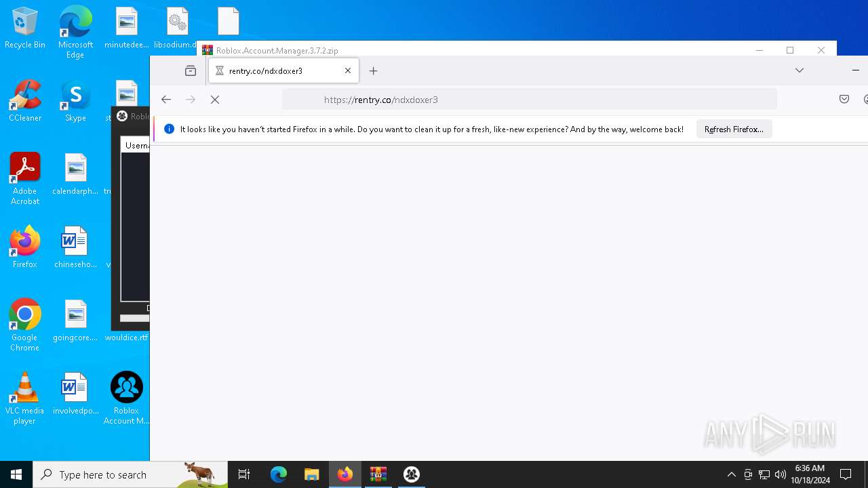
Task: Click the info icon in the notification bar
Action: click(170, 129)
